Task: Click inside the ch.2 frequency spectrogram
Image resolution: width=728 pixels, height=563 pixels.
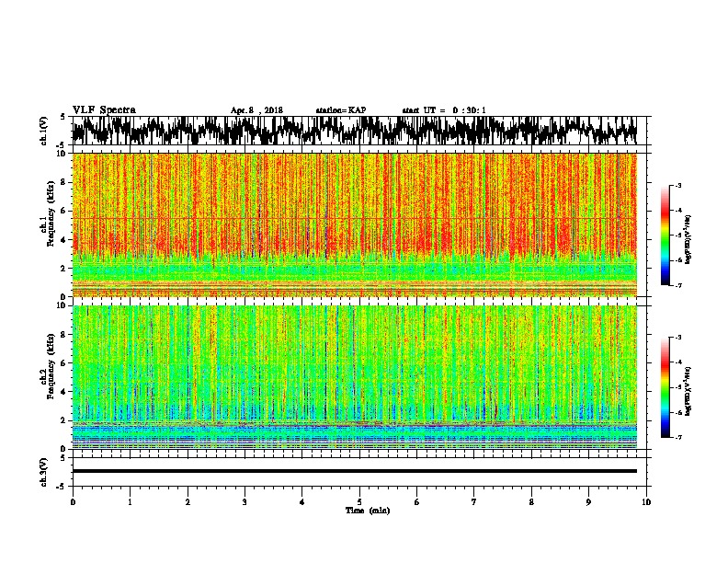Action: 354,377
